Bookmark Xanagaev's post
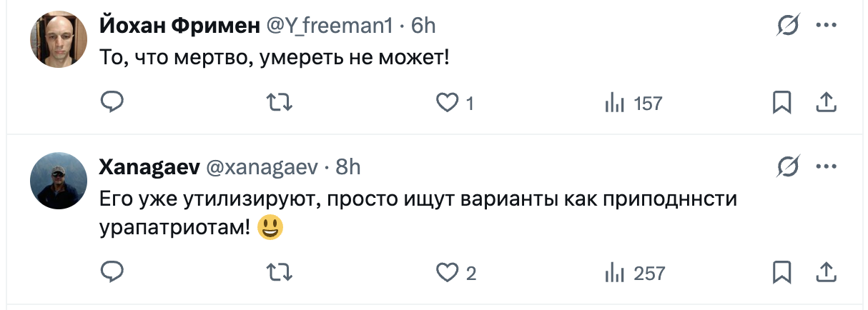The image size is (868, 310). 781,272
